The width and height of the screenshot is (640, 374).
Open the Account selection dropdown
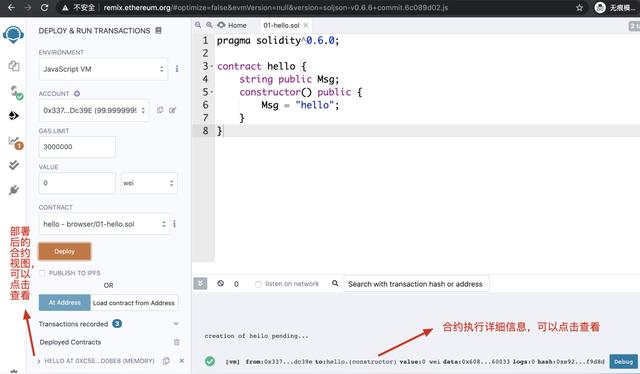pyautogui.click(x=94, y=110)
